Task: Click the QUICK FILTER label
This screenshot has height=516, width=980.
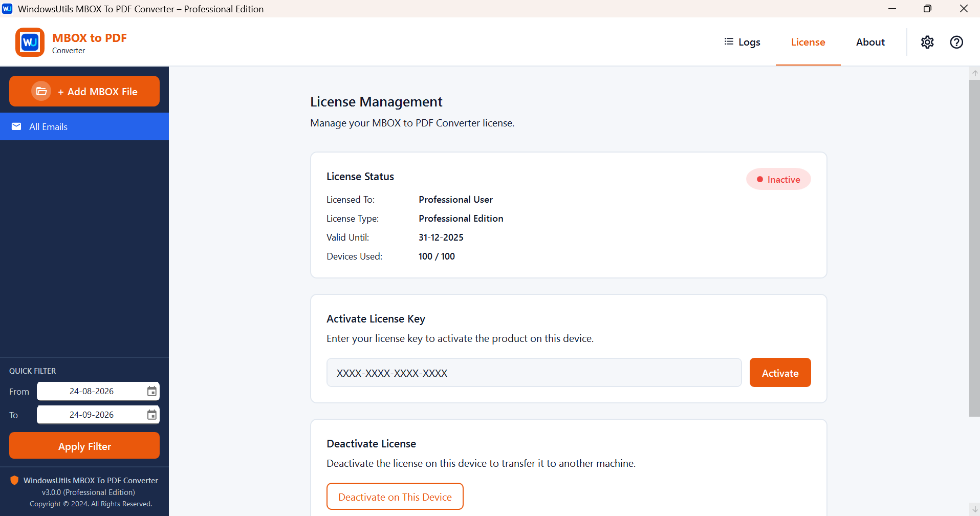Action: click(x=33, y=371)
